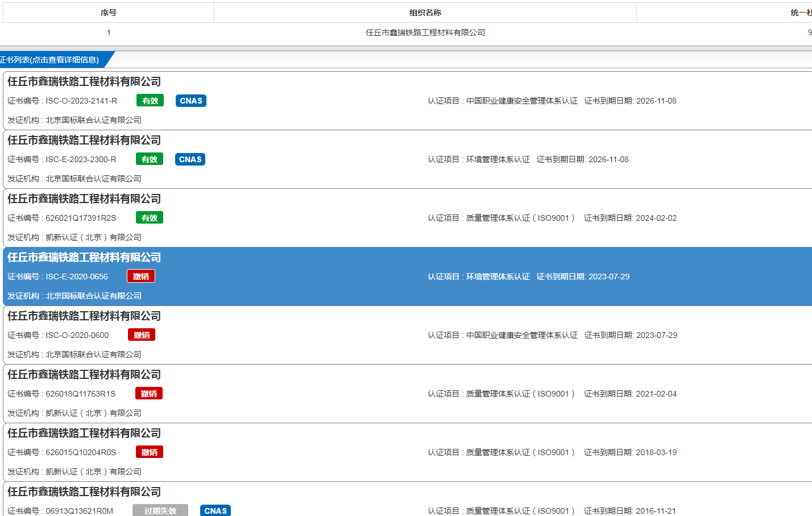Open certificate ISC-E-2023-2300-R details
This screenshot has height=516, width=812.
[x=407, y=159]
